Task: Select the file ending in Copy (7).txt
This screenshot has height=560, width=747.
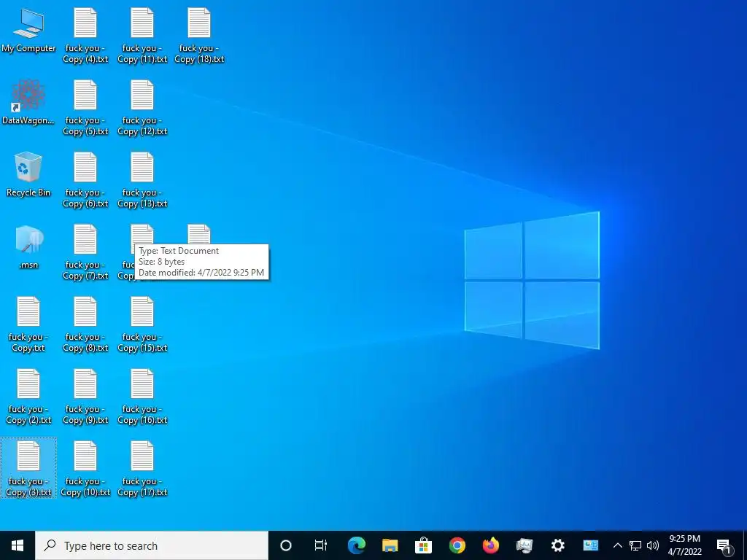Action: 86,253
